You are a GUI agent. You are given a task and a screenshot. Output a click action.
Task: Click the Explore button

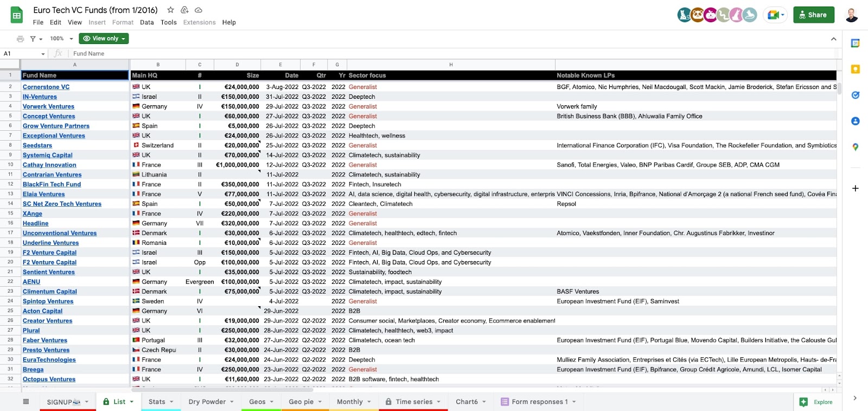(816, 402)
